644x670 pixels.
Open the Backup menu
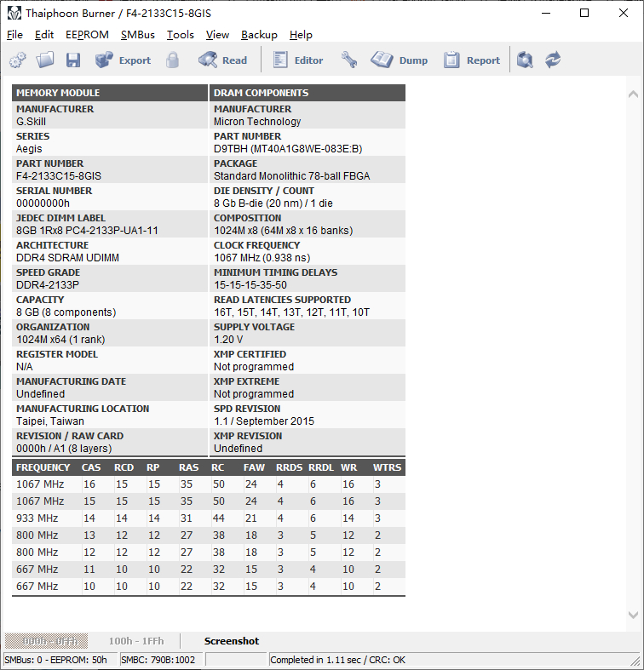[x=259, y=35]
